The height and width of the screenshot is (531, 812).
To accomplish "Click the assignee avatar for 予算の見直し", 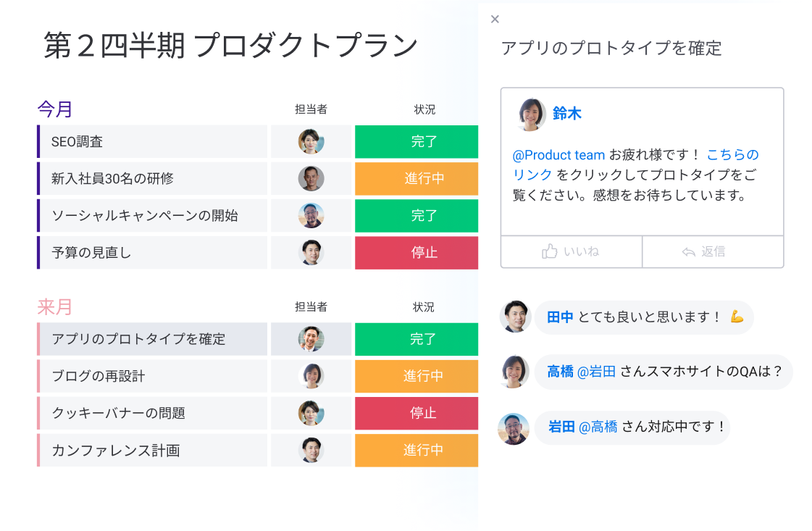I will [311, 253].
